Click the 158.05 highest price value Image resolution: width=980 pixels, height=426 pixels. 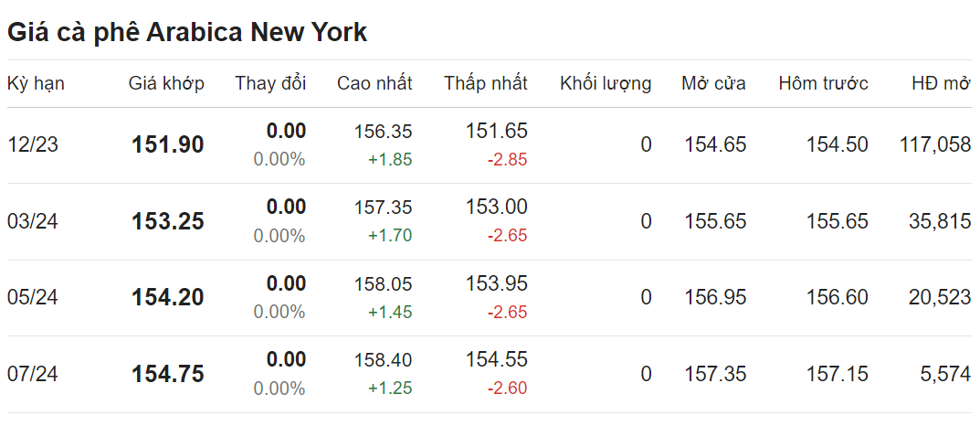pyautogui.click(x=383, y=284)
